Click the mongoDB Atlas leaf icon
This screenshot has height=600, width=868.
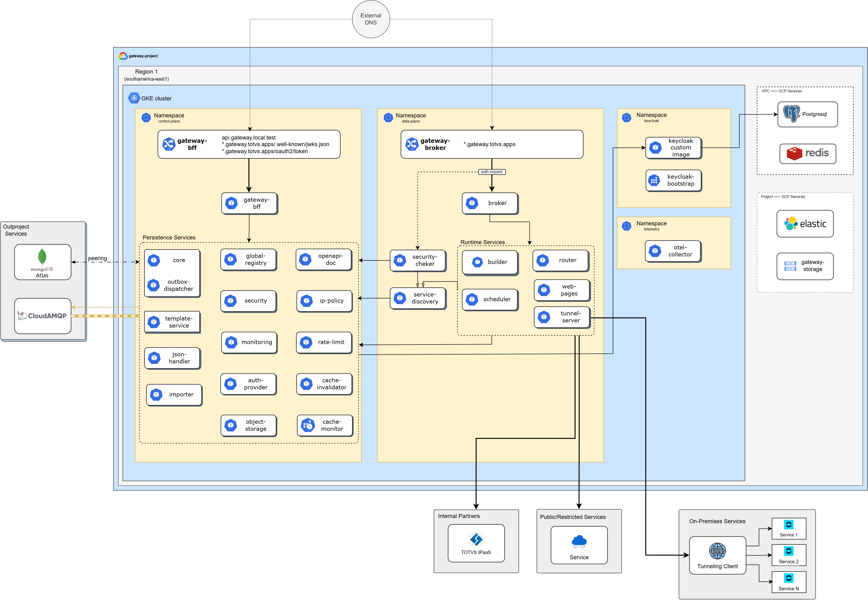pyautogui.click(x=42, y=257)
